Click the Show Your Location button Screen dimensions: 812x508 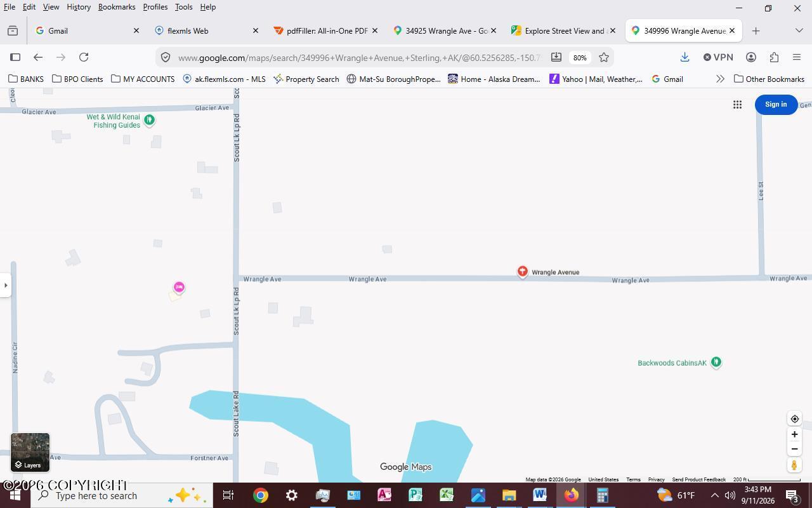coord(794,419)
